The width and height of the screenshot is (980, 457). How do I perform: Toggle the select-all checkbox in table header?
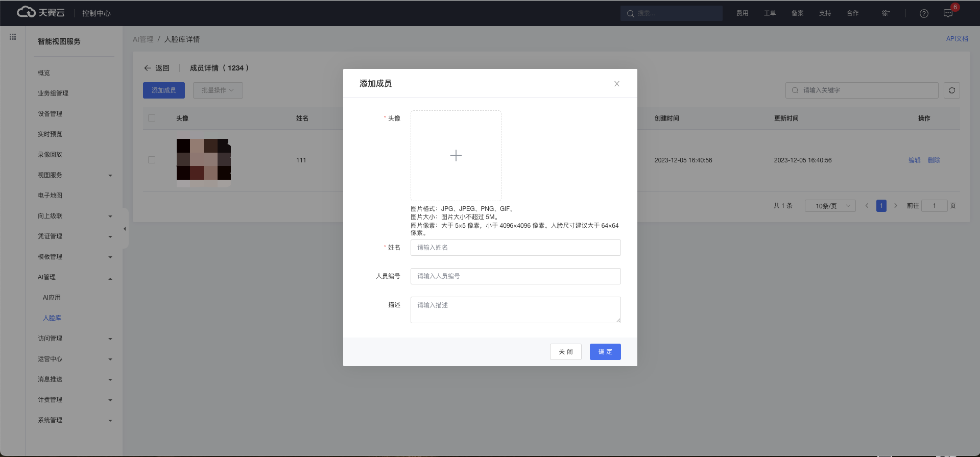[x=152, y=118]
